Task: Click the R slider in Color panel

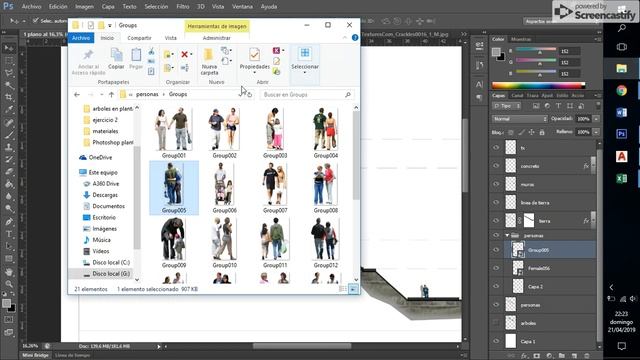Action: 536,50
